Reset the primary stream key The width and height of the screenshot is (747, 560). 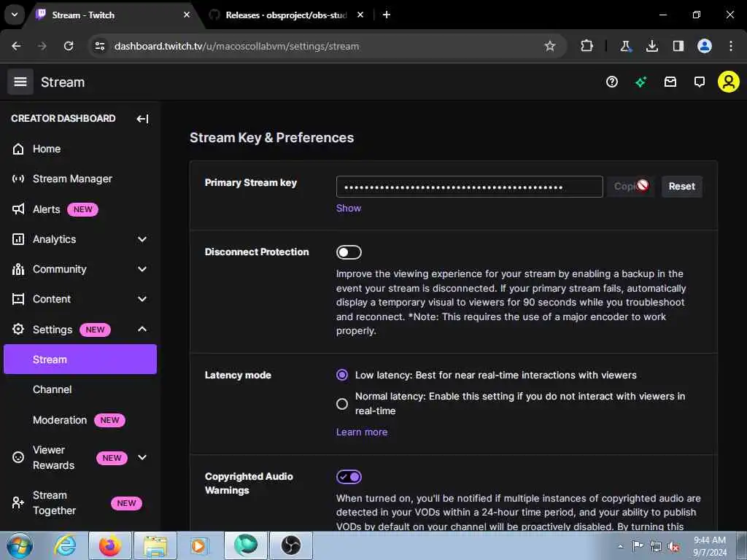681,186
